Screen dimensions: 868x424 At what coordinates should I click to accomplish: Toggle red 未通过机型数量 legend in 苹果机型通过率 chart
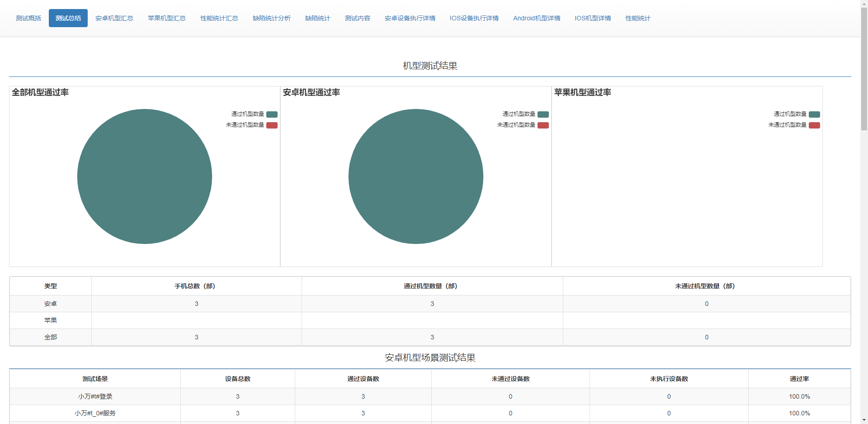pyautogui.click(x=814, y=125)
